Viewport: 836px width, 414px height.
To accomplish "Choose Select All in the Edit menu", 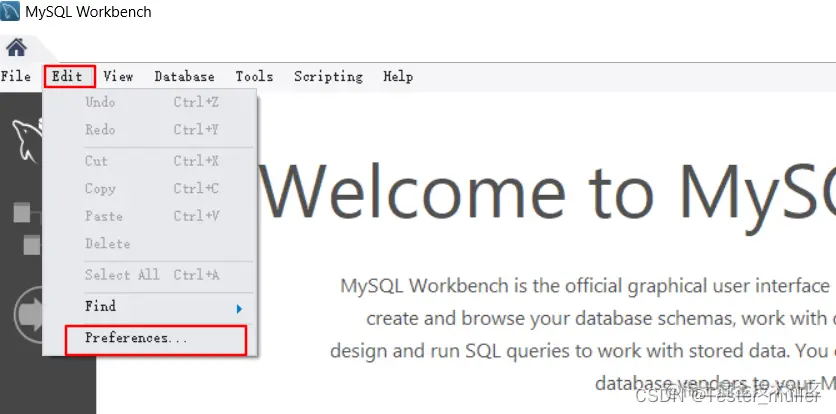I will pyautogui.click(x=150, y=275).
